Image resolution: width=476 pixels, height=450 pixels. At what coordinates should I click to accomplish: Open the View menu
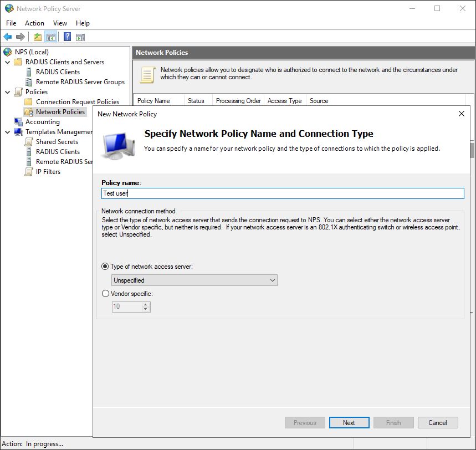point(60,23)
